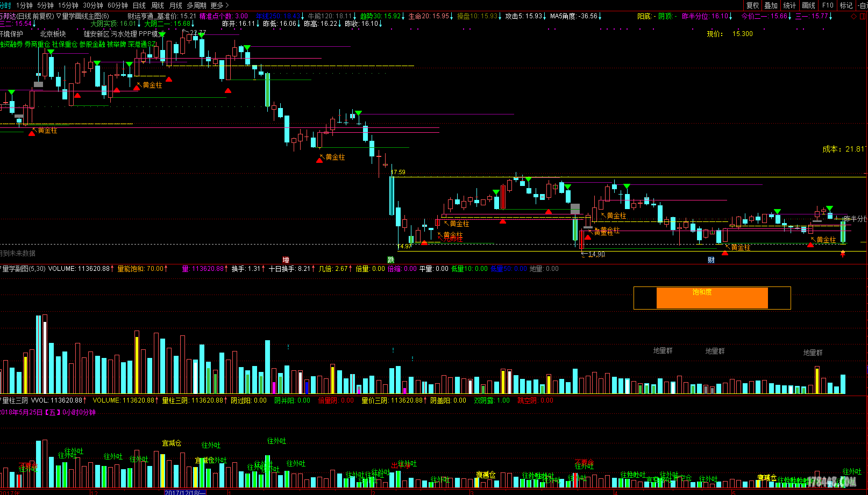868x495 pixels.
Task: Click the 昨半分位 16.10 readout
Action: click(x=707, y=16)
